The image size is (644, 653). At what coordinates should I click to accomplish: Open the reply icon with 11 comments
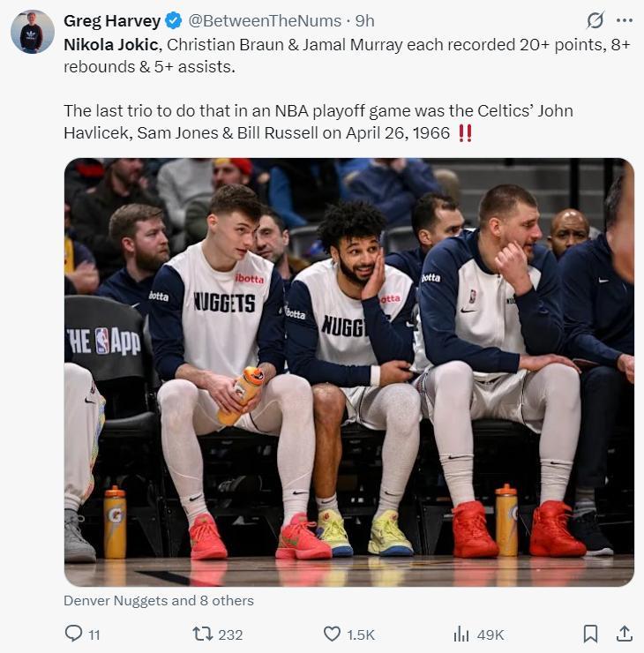pyautogui.click(x=74, y=634)
